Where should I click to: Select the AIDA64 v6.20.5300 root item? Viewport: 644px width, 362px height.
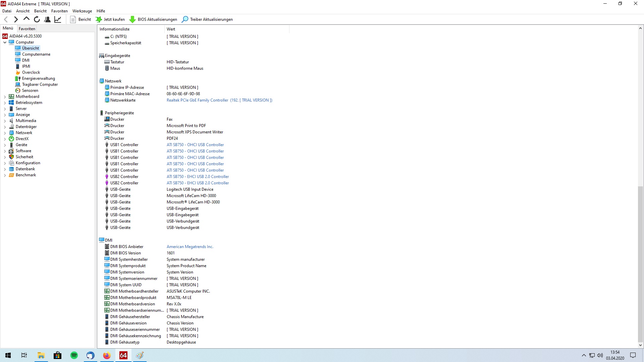[x=25, y=36]
